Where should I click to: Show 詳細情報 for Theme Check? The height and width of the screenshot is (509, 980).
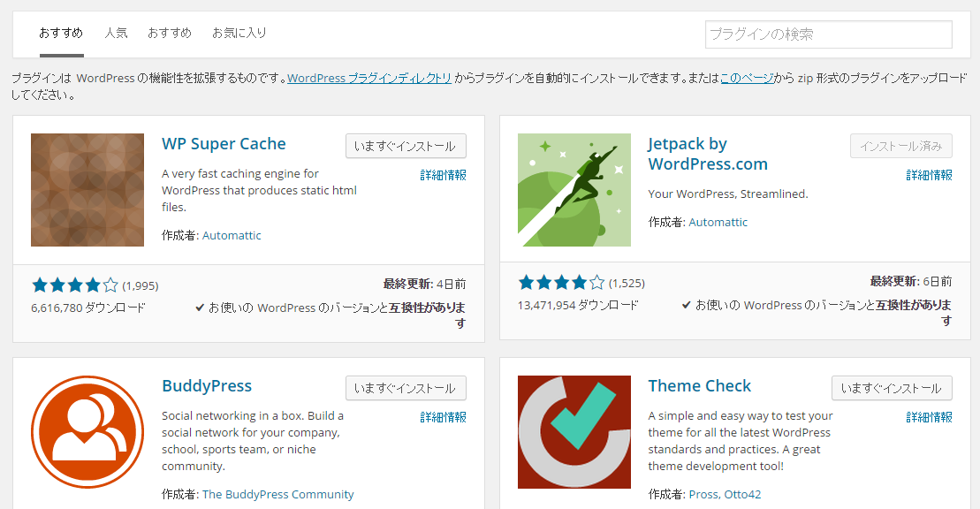[x=929, y=417]
